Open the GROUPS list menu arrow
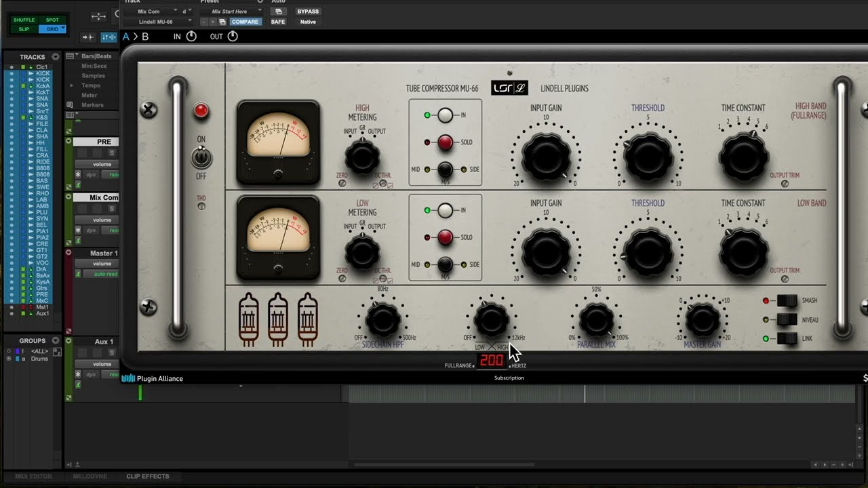Image resolution: width=868 pixels, height=488 pixels. click(x=56, y=341)
